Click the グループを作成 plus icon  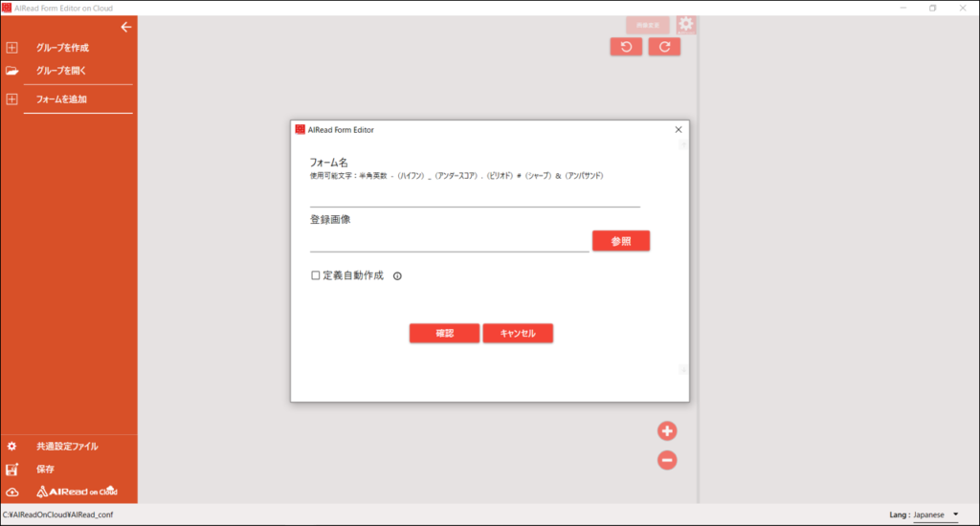pyautogui.click(x=11, y=48)
